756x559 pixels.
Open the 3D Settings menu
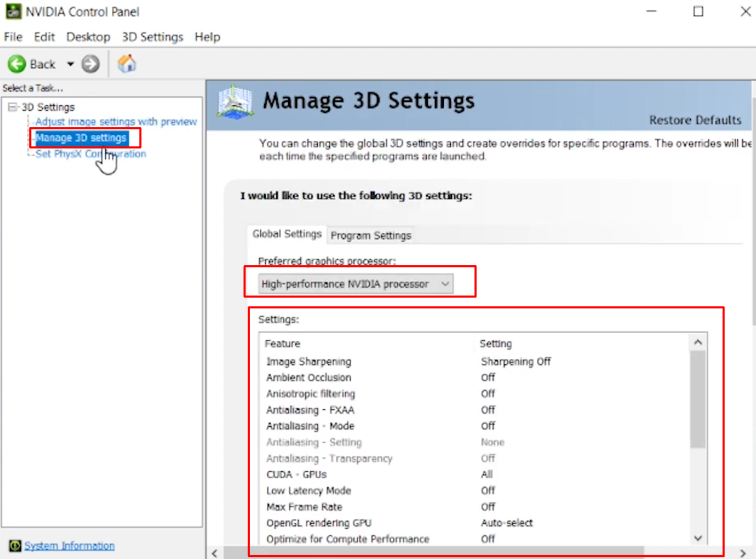pos(152,37)
